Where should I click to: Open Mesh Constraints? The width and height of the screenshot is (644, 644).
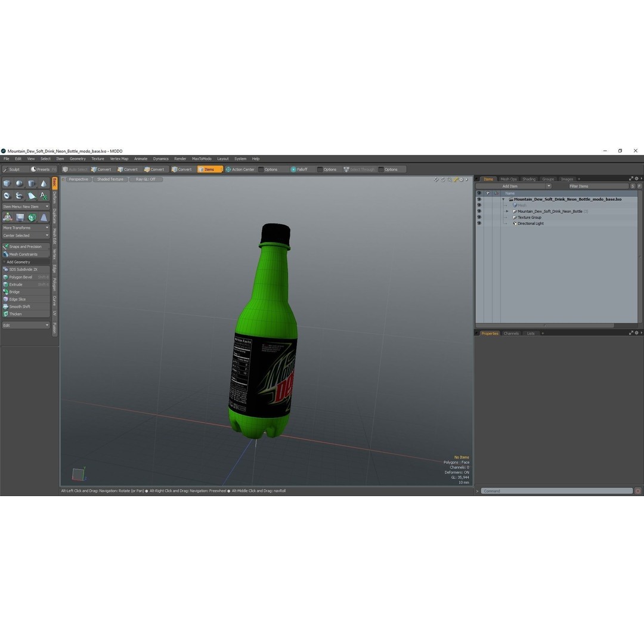26,254
